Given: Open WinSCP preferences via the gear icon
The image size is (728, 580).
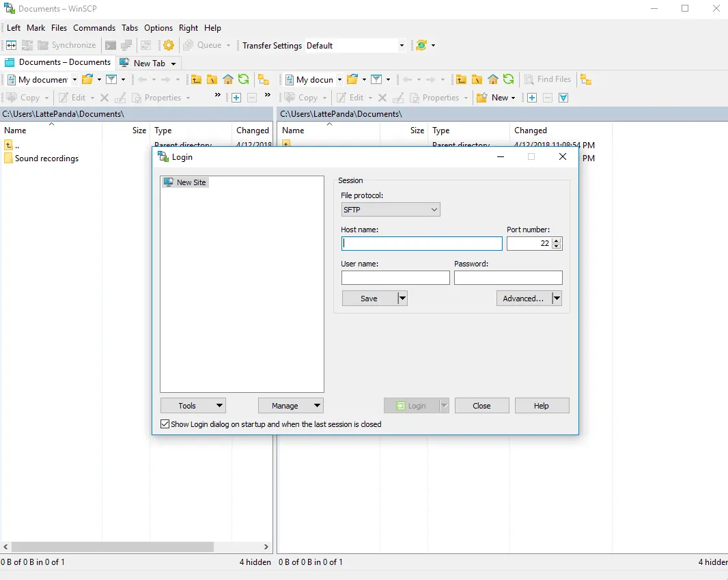Looking at the screenshot, I should tap(169, 45).
